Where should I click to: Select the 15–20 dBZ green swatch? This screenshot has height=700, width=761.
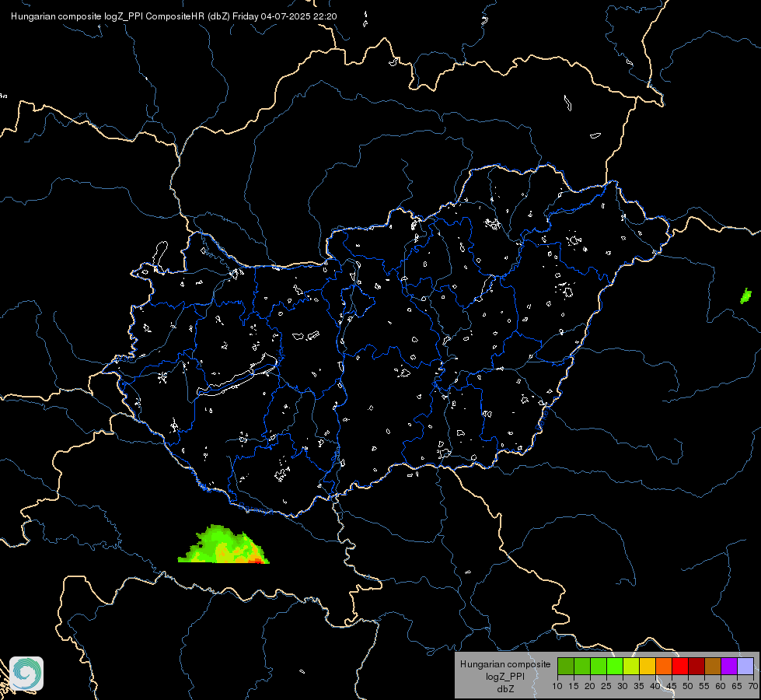582,666
